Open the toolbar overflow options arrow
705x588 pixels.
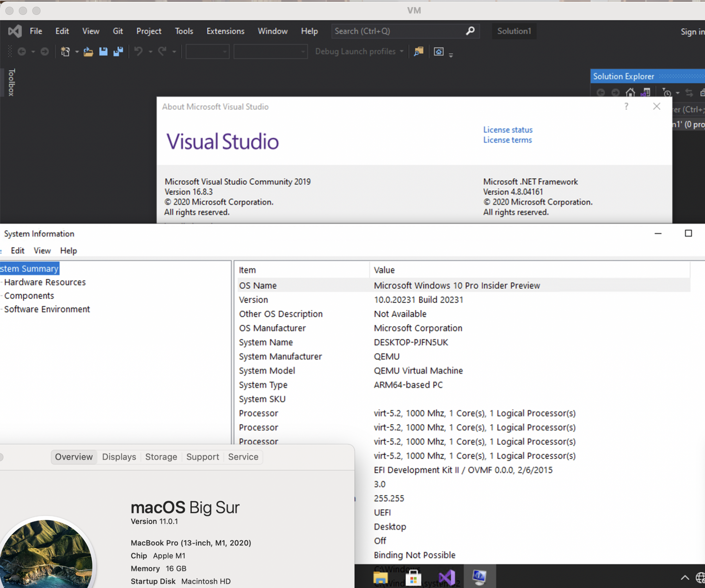tap(451, 55)
